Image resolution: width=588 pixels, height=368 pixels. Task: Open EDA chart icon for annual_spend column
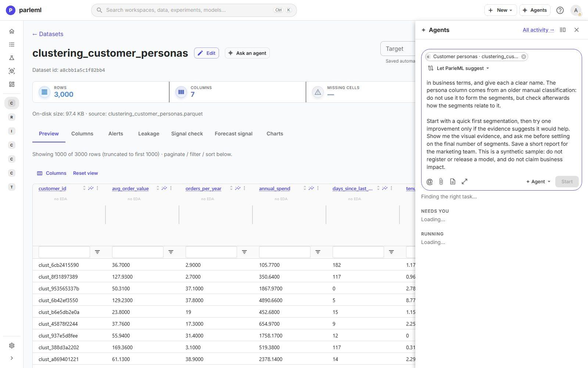(311, 188)
